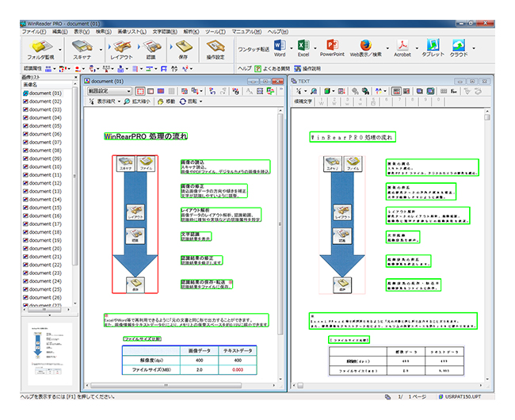Click the 画像名 column header

pyautogui.click(x=47, y=85)
